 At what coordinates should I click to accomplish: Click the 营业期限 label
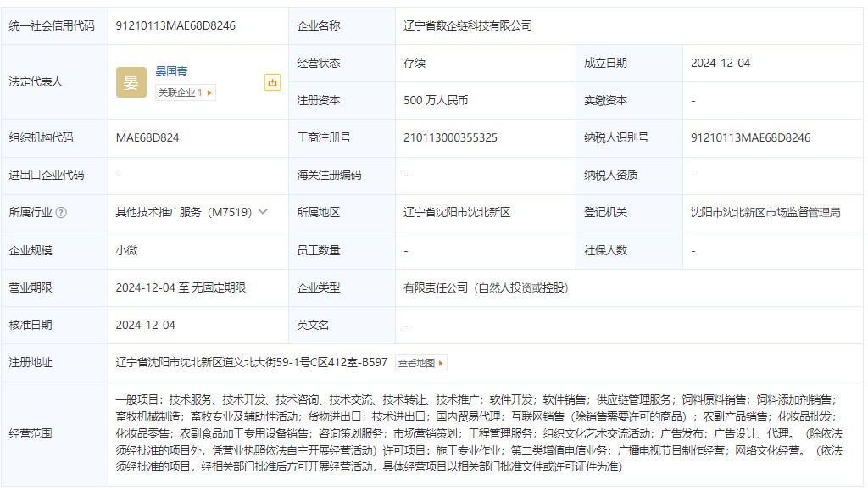click(31, 287)
